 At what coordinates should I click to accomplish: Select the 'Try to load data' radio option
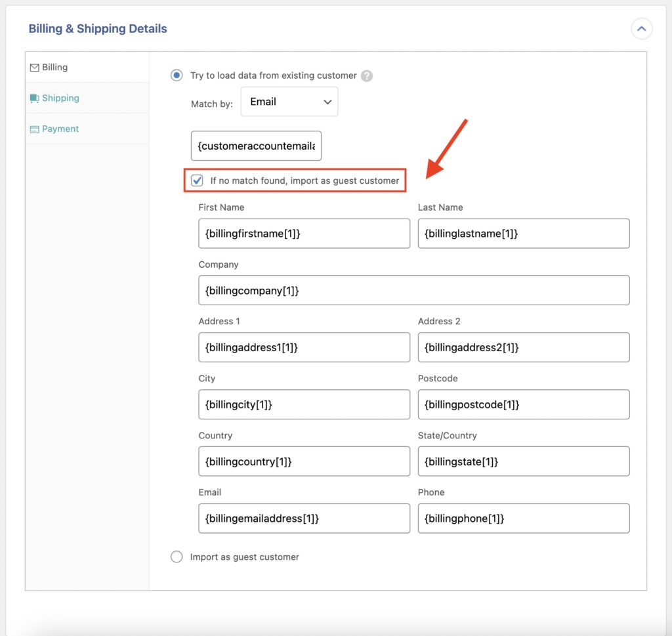[176, 75]
